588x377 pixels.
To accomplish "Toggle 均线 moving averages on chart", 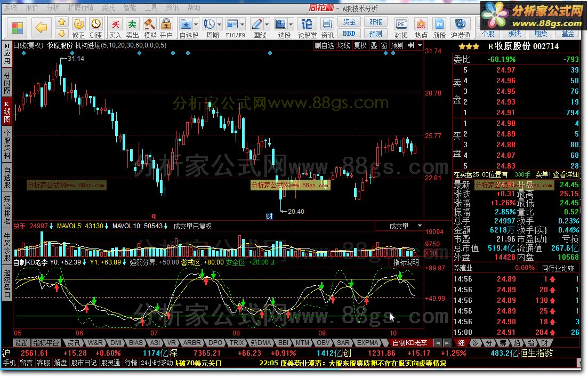I will [x=343, y=45].
